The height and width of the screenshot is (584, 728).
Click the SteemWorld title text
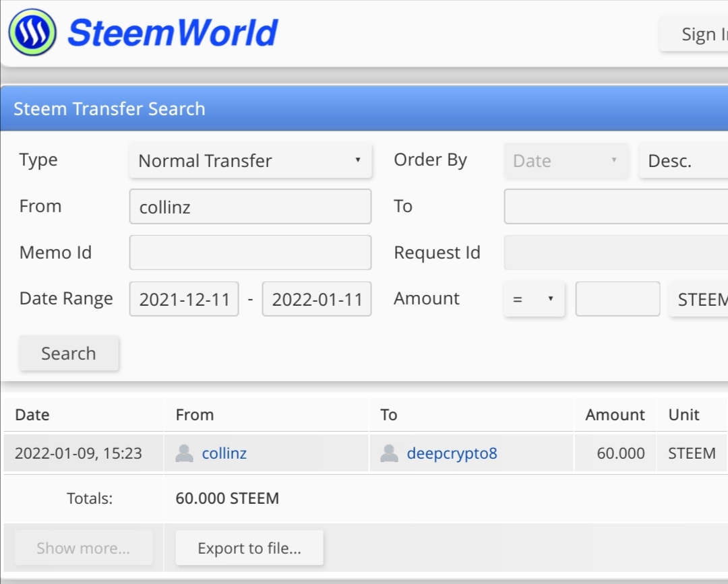pyautogui.click(x=173, y=33)
